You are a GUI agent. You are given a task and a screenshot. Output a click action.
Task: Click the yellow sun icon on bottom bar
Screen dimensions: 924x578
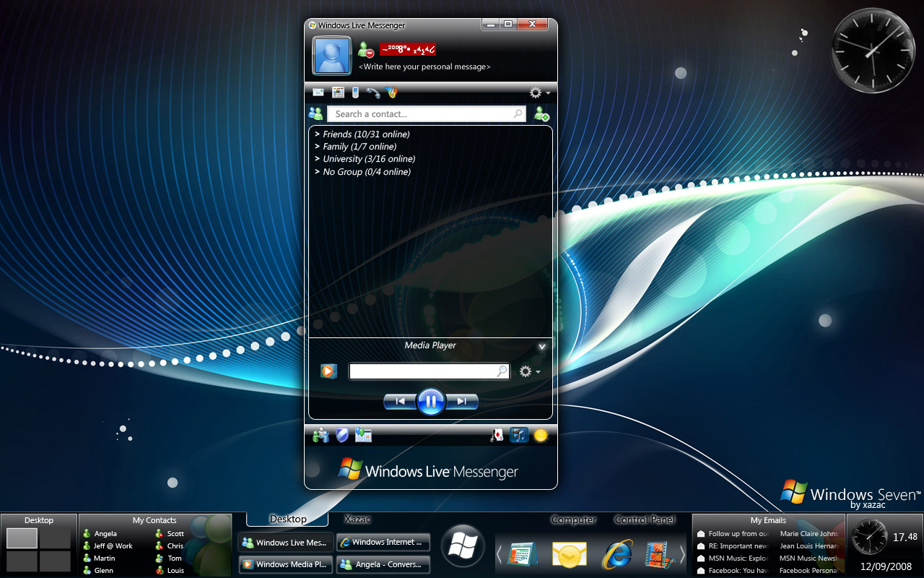pos(540,435)
